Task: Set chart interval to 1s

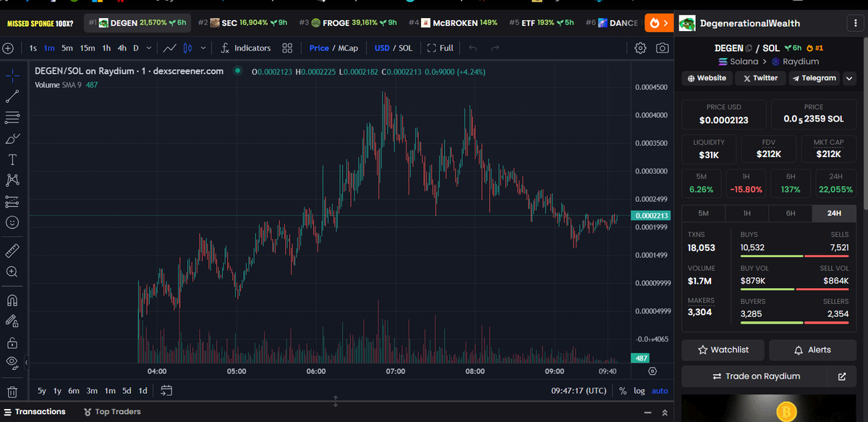Action: click(33, 48)
